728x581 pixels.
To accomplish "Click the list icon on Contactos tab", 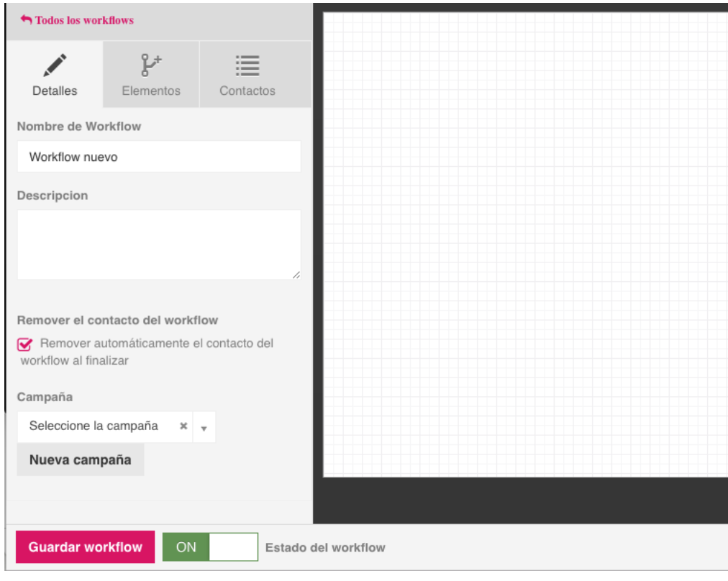I will 247,65.
